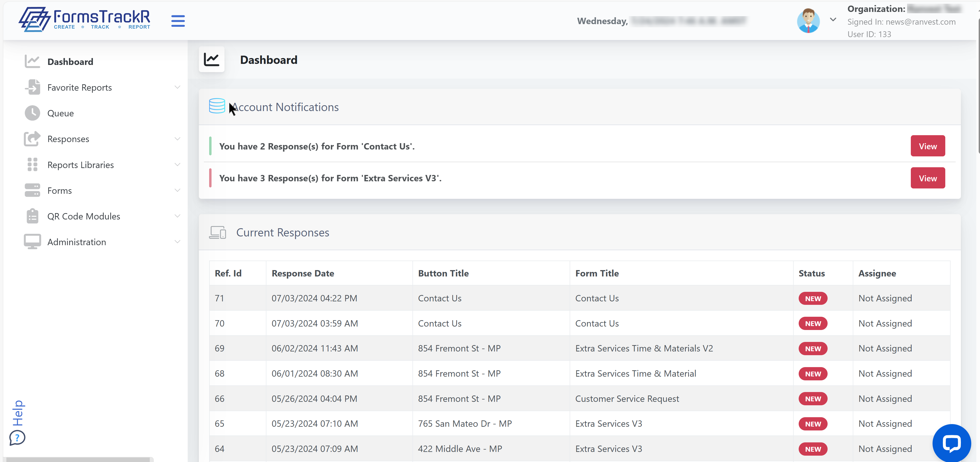Click the NEW status badge for Ref 69
Viewport: 980px width, 462px height.
point(813,349)
